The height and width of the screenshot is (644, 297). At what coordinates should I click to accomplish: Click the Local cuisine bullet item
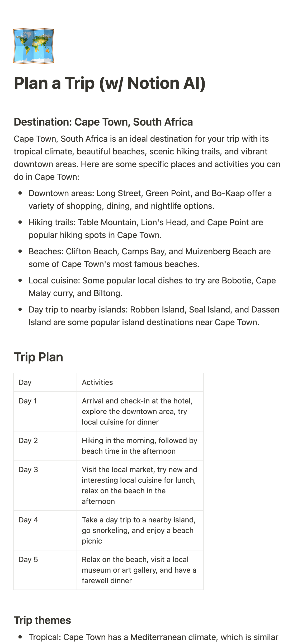point(152,287)
